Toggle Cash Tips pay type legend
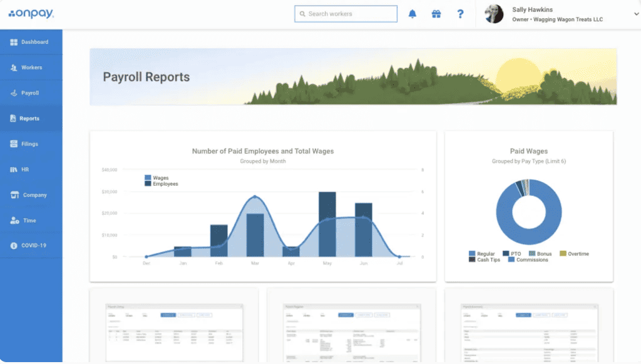The height and width of the screenshot is (364, 641). point(485,260)
